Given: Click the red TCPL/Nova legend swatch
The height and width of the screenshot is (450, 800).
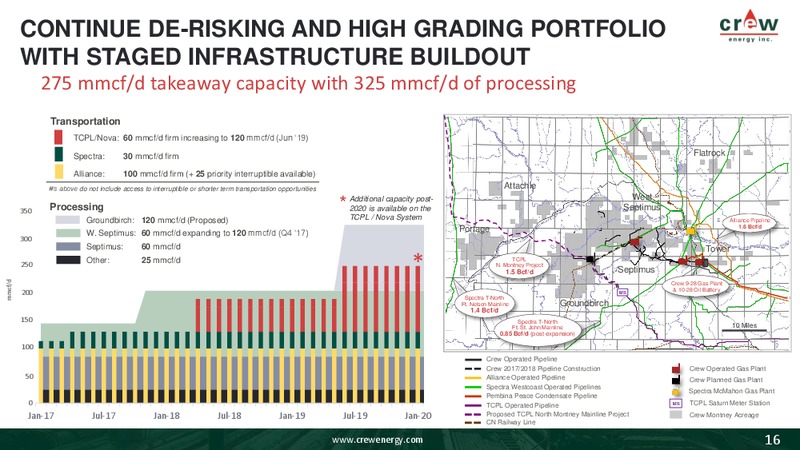Looking at the screenshot, I should 59,137.
